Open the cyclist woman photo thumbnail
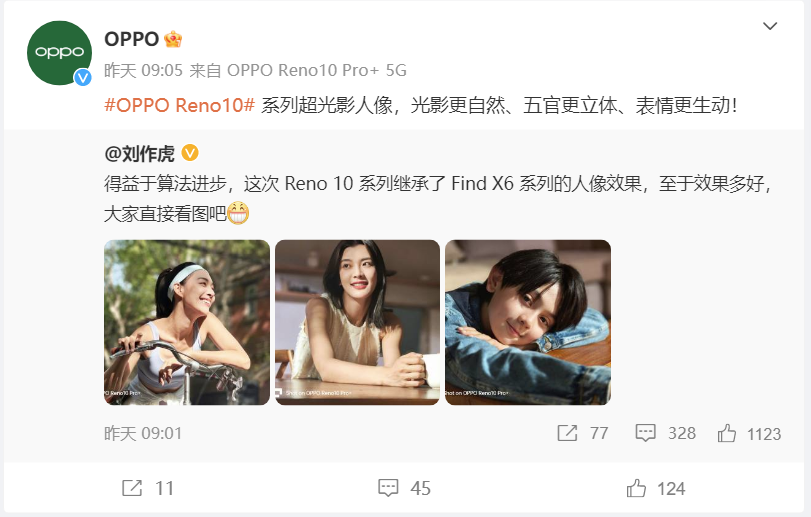 [187, 322]
